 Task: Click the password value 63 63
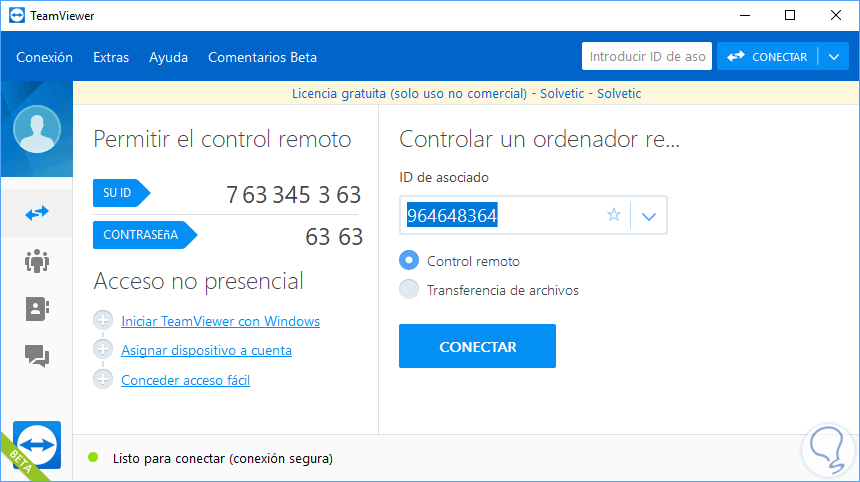(334, 237)
